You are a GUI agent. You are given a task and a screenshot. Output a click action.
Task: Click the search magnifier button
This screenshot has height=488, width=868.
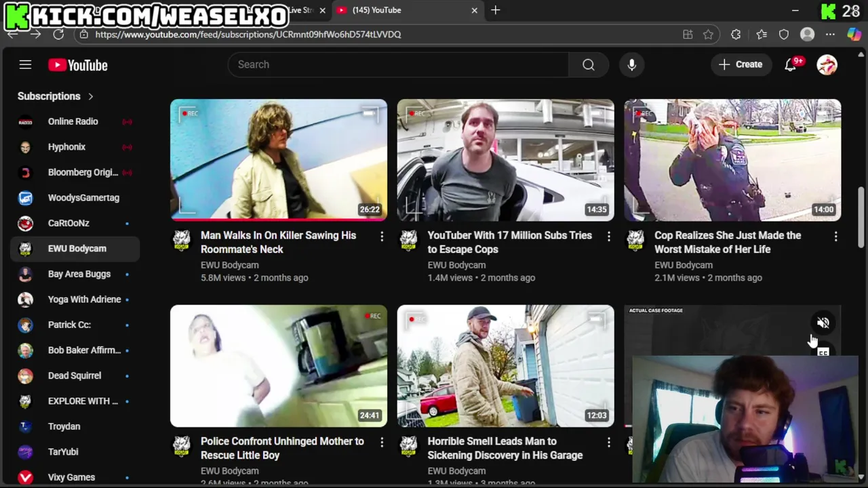[x=588, y=64]
